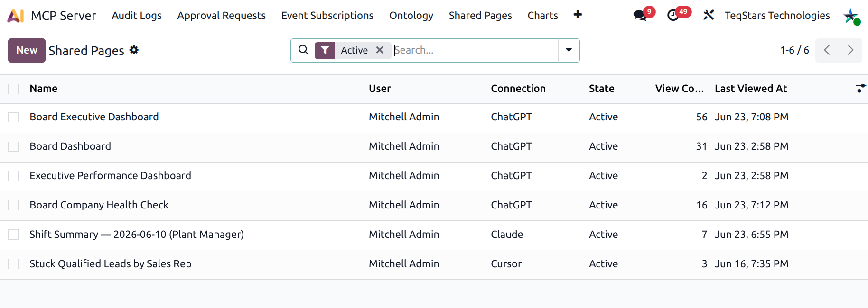Open the Ontology menu
Viewport: 868px width, 308px height.
pos(411,16)
